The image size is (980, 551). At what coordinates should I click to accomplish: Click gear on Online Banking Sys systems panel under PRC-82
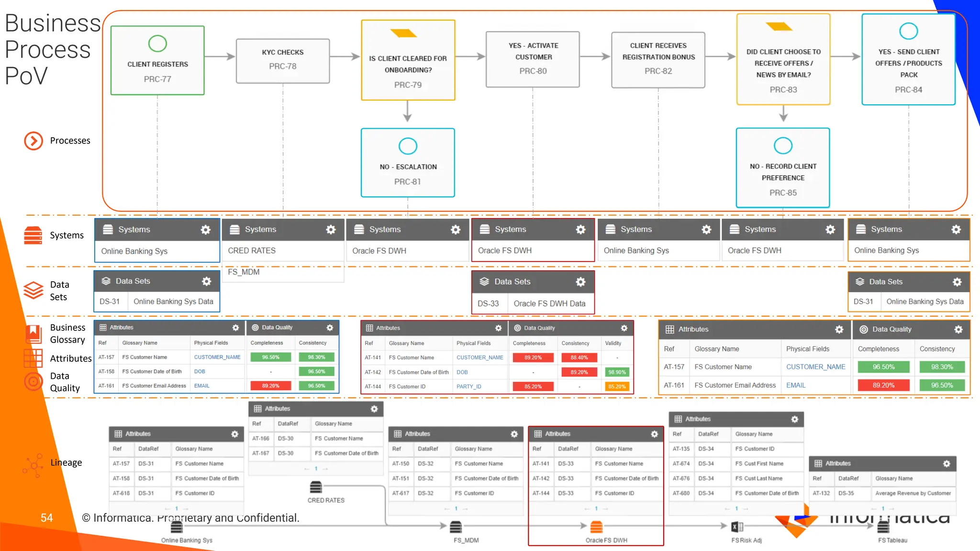tap(706, 230)
